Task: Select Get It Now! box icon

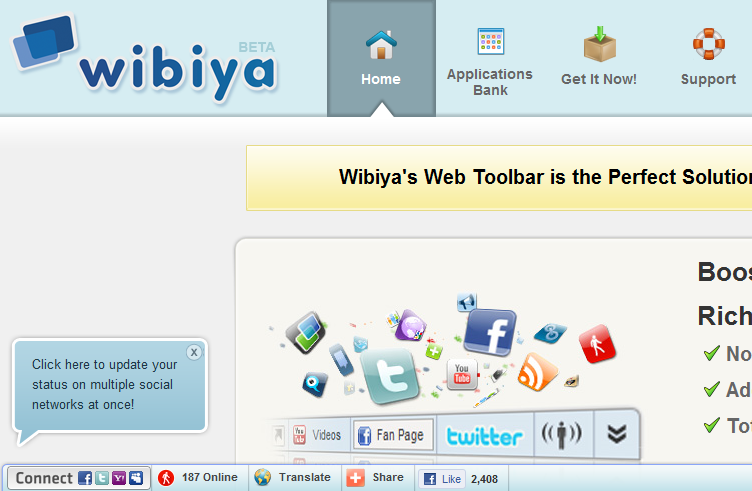Action: [599, 44]
